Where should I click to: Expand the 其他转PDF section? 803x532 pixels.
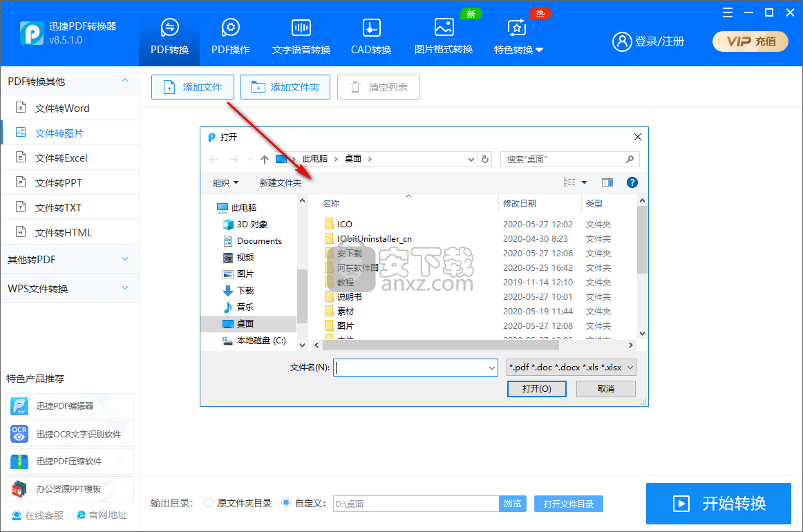point(70,260)
